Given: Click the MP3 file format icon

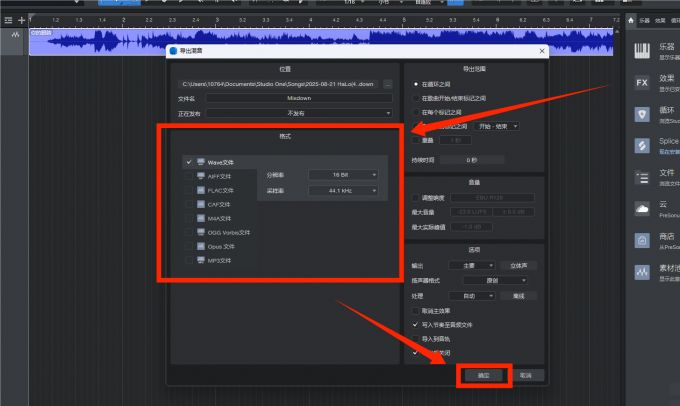Looking at the screenshot, I should 201,260.
